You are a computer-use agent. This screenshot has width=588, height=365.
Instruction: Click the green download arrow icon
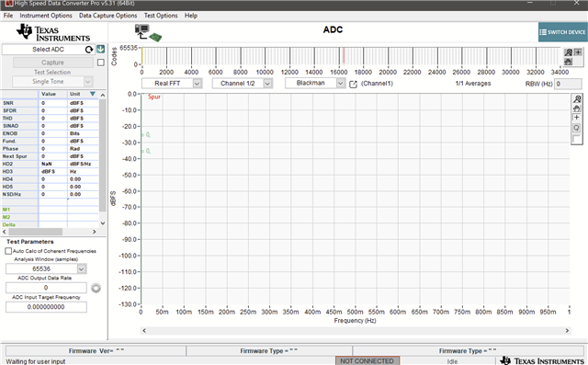[100, 49]
